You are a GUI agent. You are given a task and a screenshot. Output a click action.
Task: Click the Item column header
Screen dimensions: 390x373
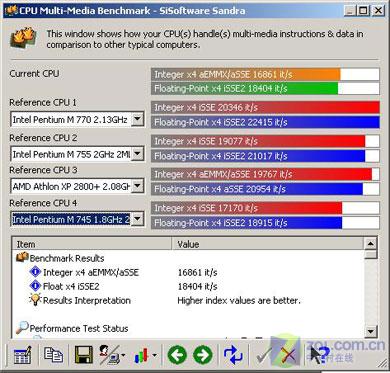92,244
